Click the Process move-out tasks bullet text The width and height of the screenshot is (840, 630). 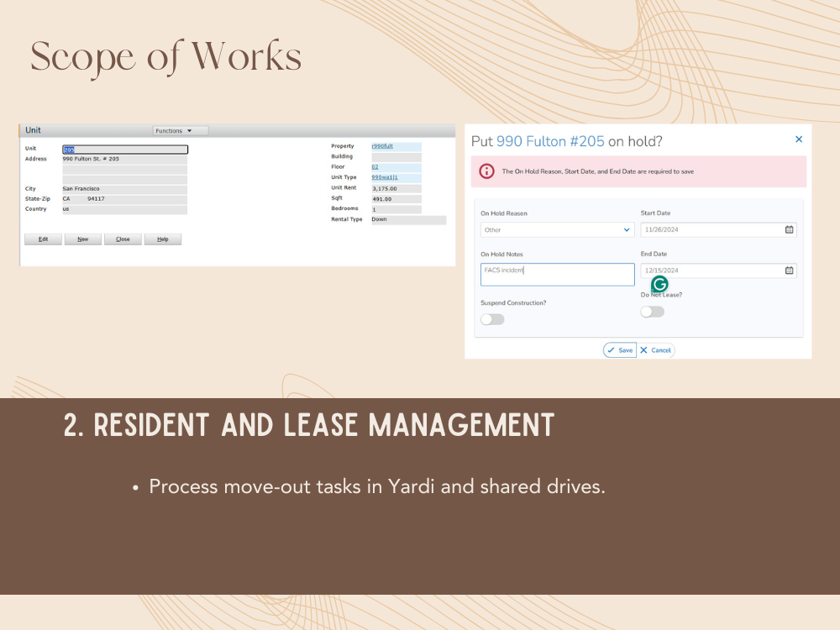point(376,486)
